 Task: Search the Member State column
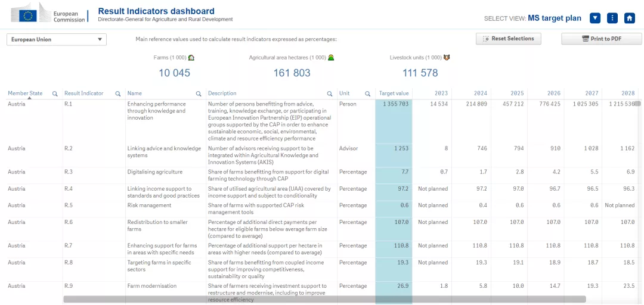coord(55,94)
